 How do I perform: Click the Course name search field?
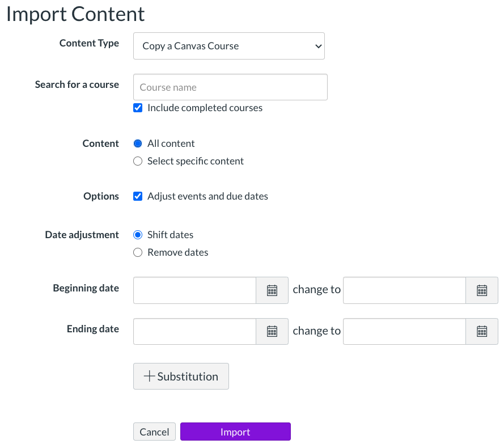(230, 87)
